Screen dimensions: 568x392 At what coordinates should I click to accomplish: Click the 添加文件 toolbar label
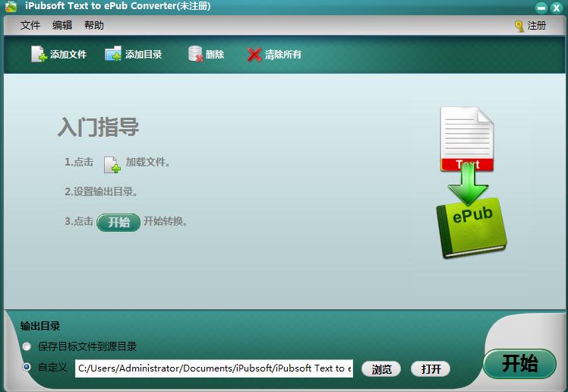(x=68, y=55)
